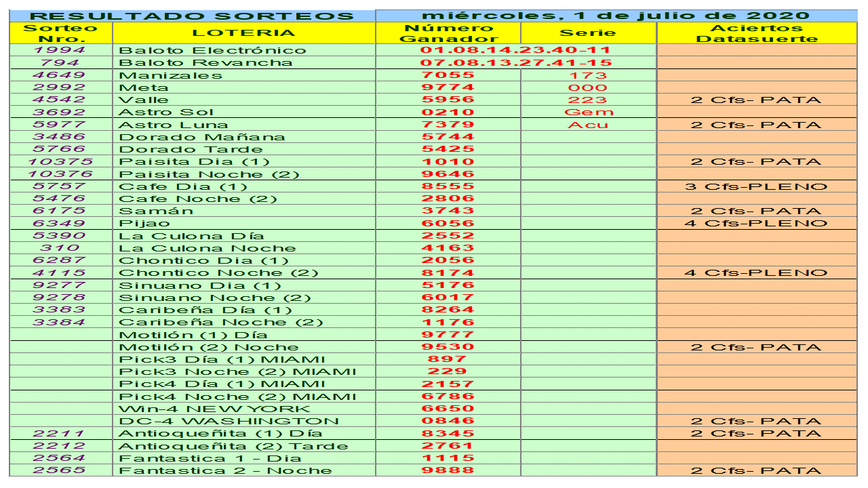Select the Fantastica 1 - Dia cell
Viewport: 868px width, 488px height.
pyautogui.click(x=244, y=458)
